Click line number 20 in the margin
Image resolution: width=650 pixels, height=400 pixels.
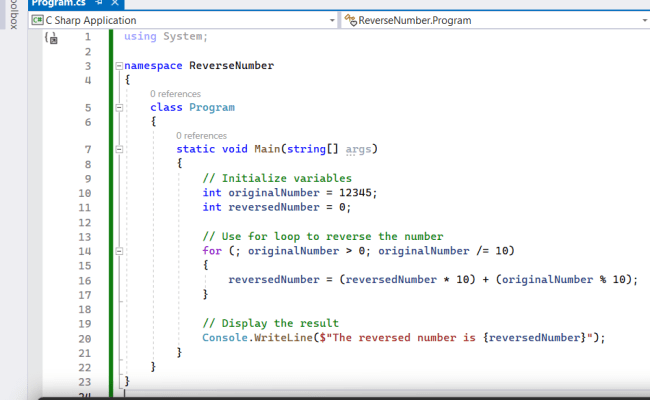(85, 339)
